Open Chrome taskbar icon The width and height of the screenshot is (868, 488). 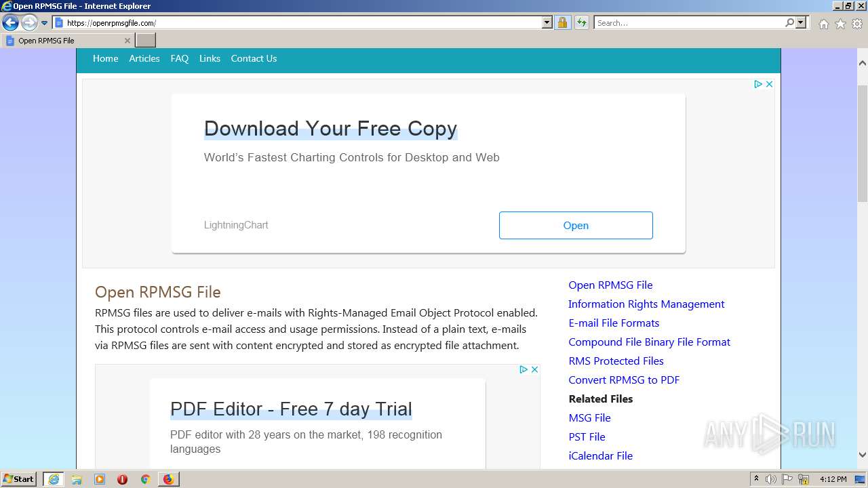[145, 479]
